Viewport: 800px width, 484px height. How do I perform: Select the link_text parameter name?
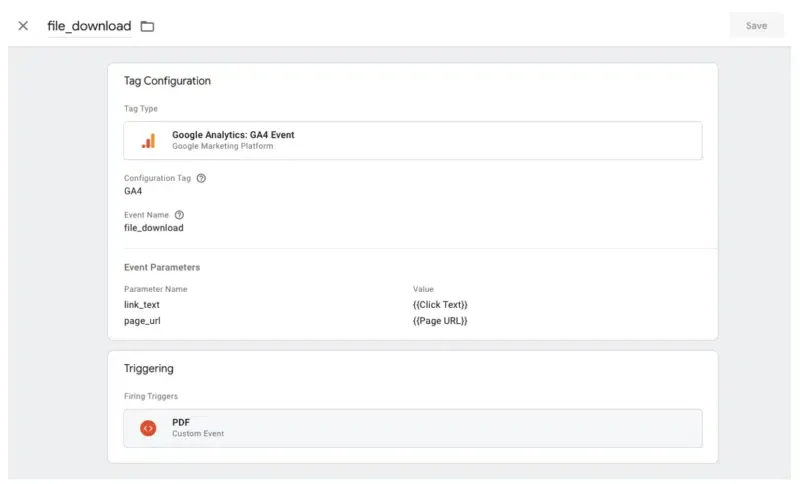coord(141,304)
